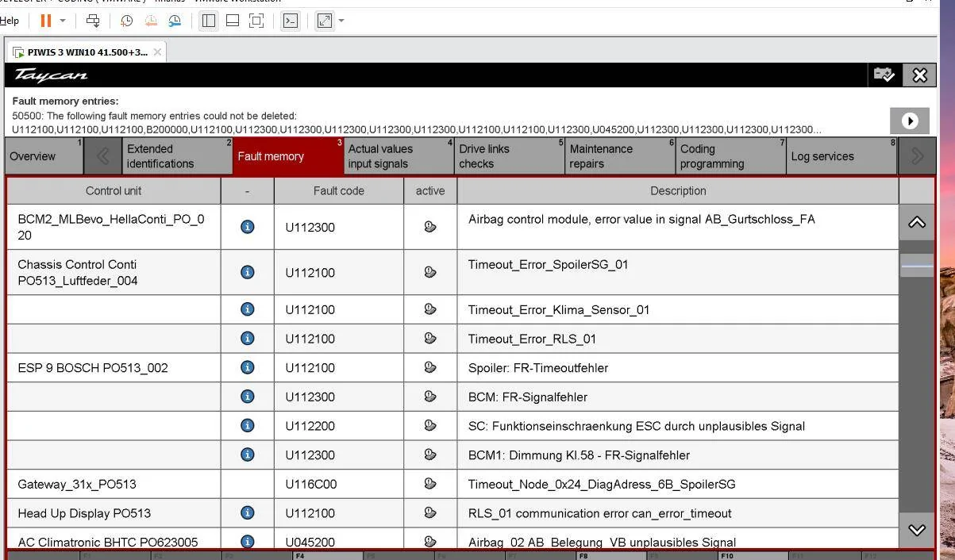Click fault code U116C00

point(311,484)
